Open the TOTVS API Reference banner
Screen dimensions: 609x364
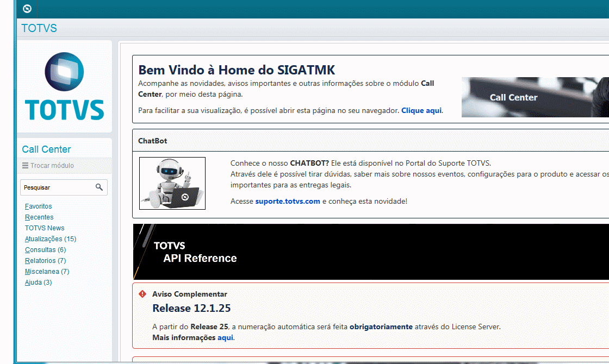point(371,252)
